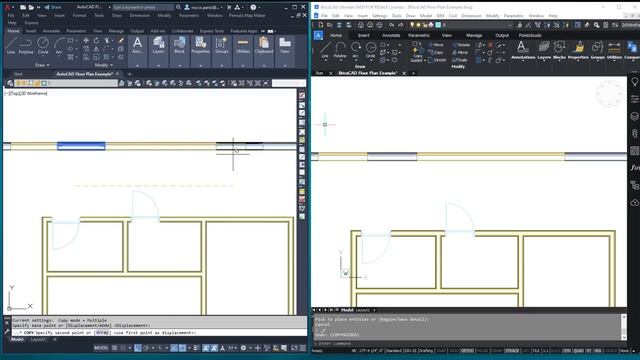Click the AutoCAD keyword search field
The height and width of the screenshot is (360, 640).
click(x=143, y=7)
